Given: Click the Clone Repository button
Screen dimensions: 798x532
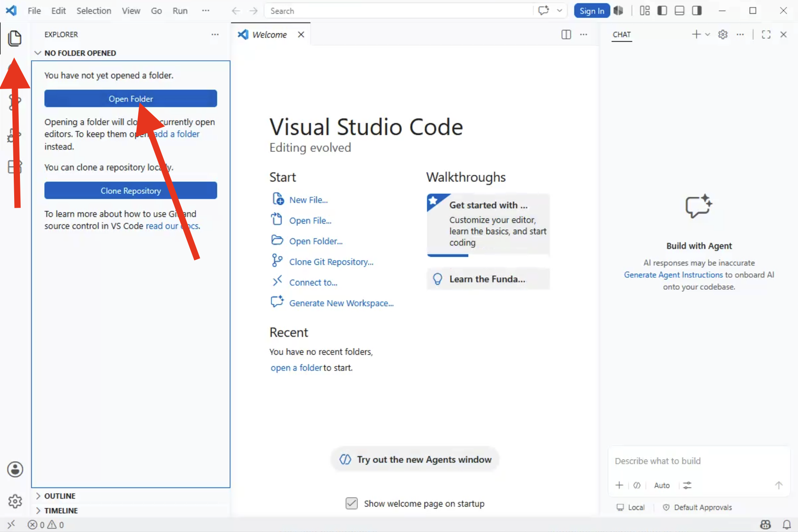Looking at the screenshot, I should coord(131,191).
